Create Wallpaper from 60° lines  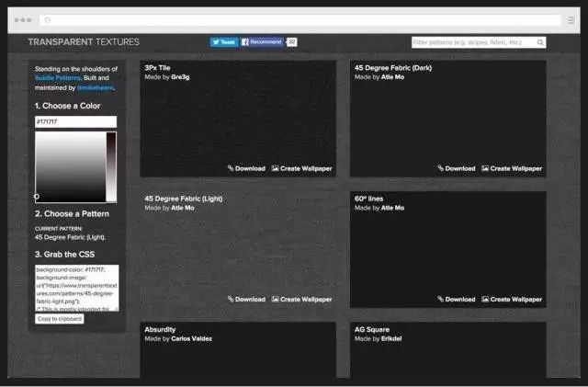tap(512, 299)
